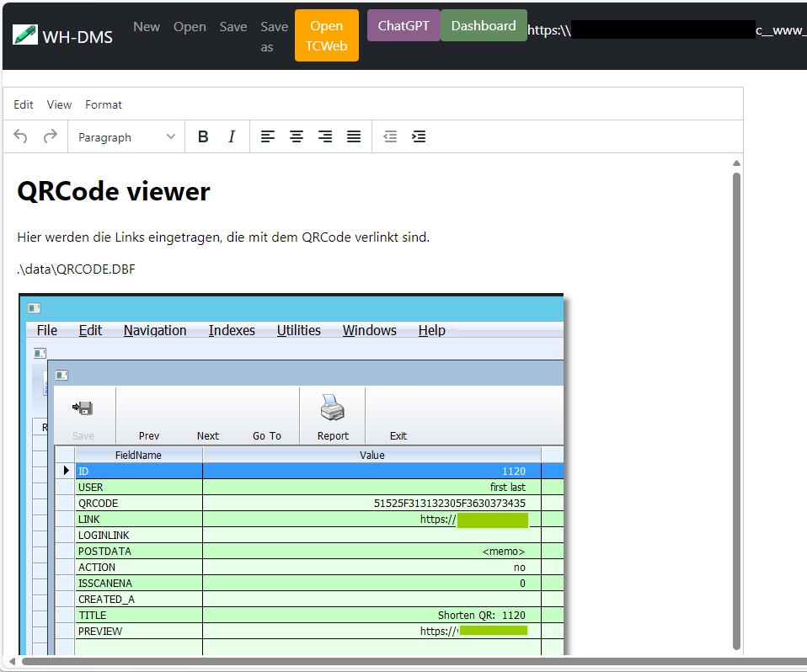Open the ChatGPT button

click(x=403, y=26)
